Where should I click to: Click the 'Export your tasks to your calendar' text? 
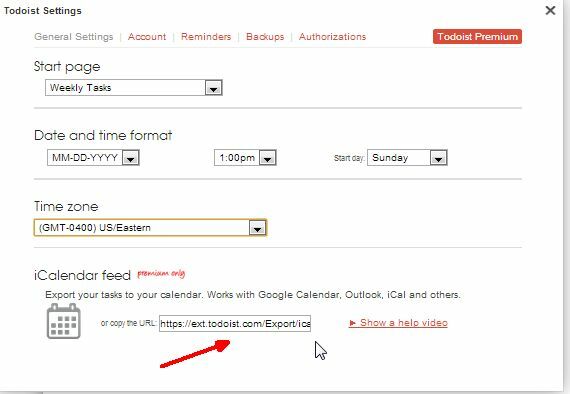(253, 294)
